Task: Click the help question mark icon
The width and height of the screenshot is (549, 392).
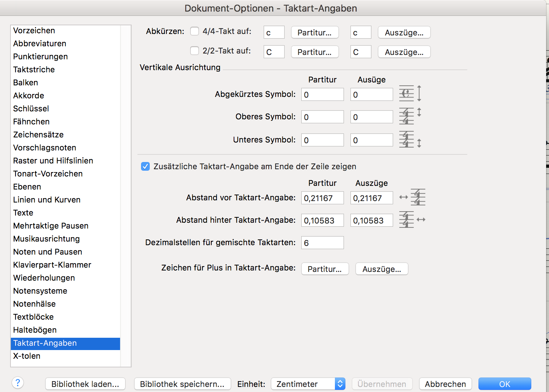Action: point(18,383)
